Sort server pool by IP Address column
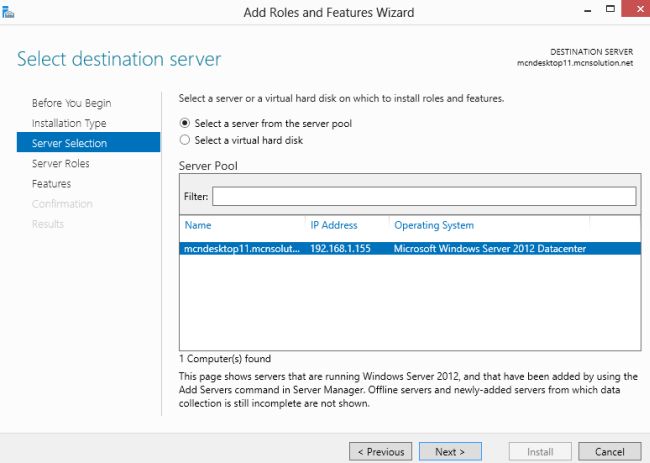The image size is (650, 463). (x=334, y=225)
